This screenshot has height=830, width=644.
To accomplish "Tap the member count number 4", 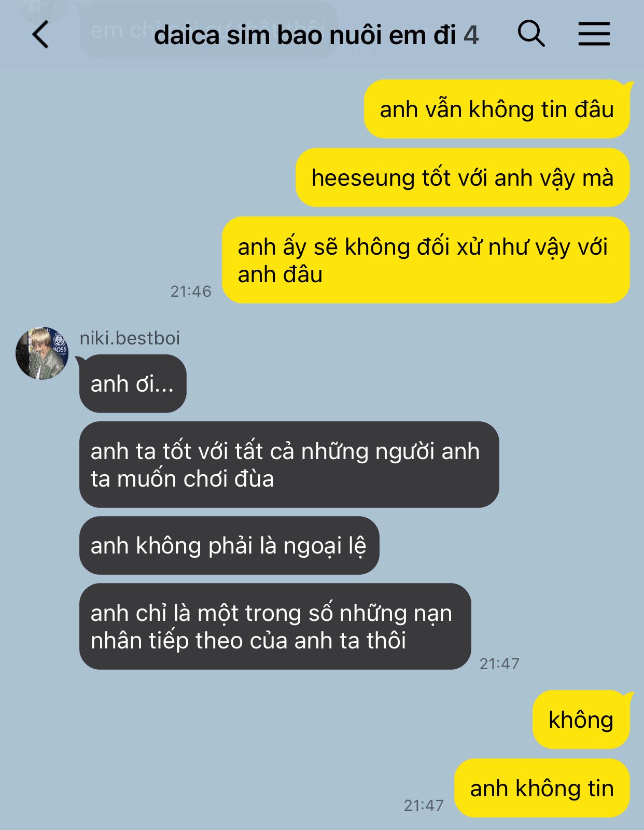I will [471, 35].
